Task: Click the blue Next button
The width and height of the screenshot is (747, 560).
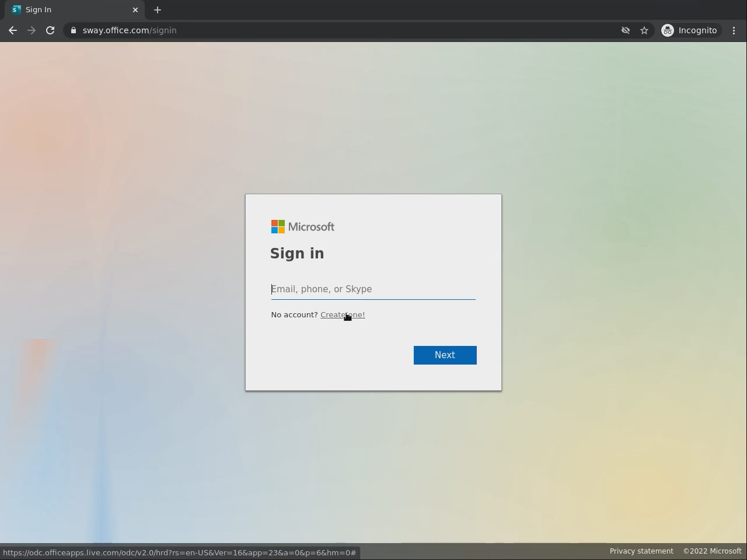Action: click(445, 355)
